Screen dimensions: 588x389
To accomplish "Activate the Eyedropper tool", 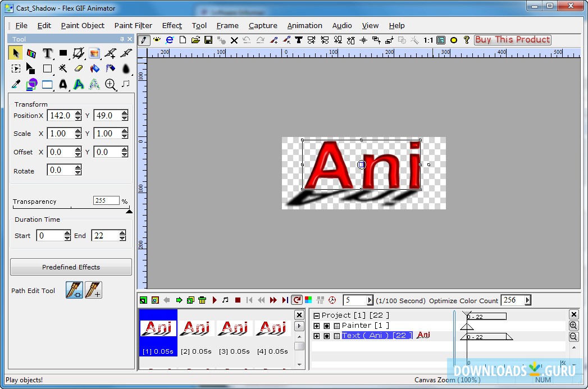I will pyautogui.click(x=15, y=84).
